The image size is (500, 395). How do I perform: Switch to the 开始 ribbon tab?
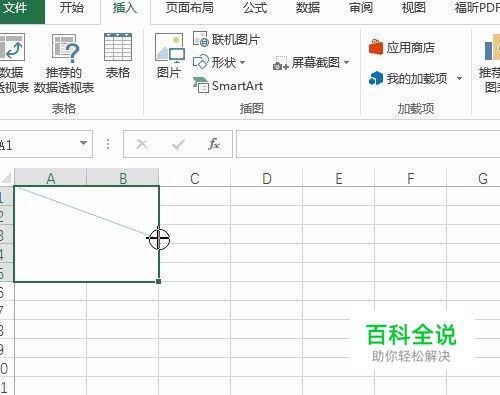pyautogui.click(x=72, y=8)
